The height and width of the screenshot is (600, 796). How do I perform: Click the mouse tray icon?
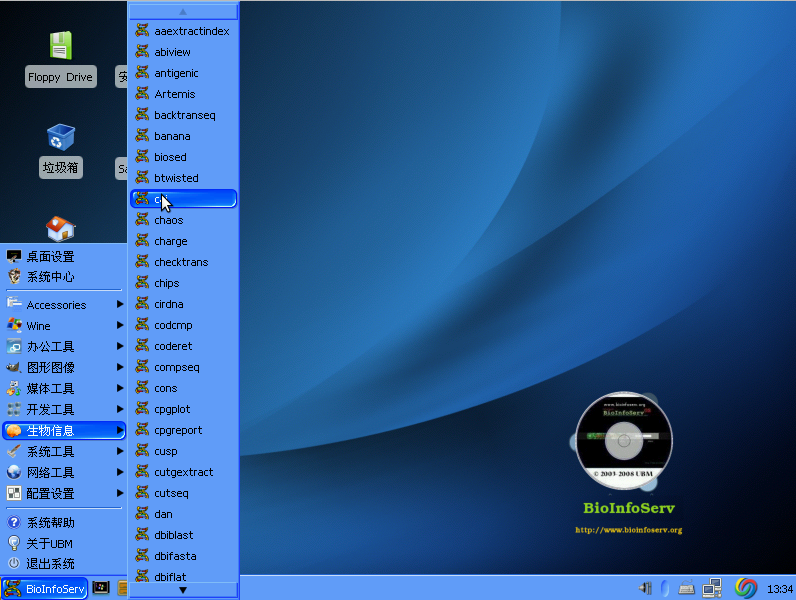click(665, 588)
